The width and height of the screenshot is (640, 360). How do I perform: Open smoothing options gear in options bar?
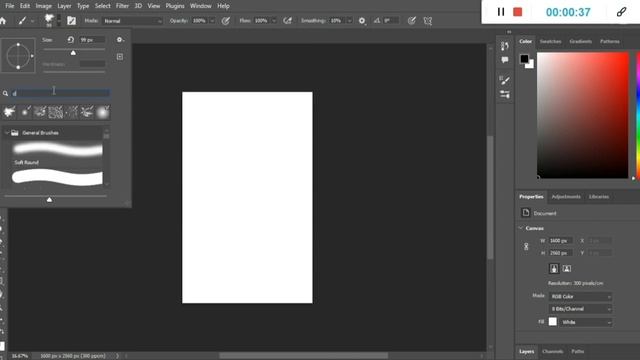pyautogui.click(x=362, y=21)
